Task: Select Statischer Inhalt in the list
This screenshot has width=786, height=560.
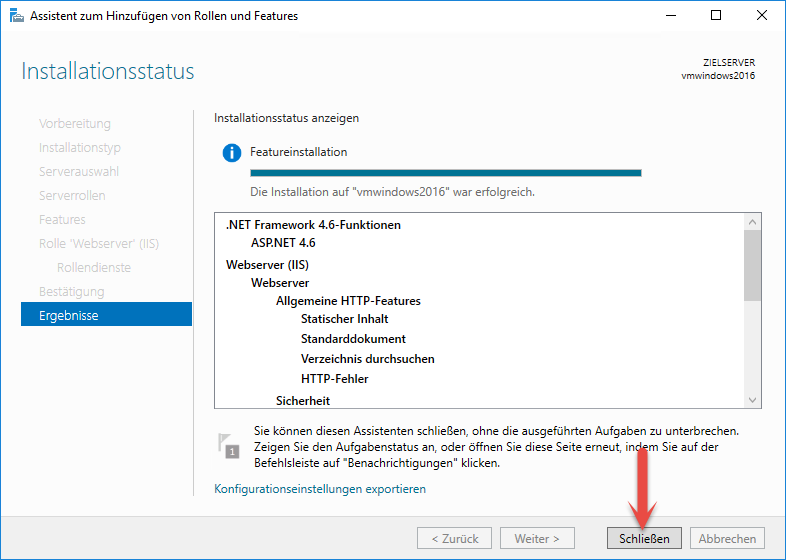Action: tap(344, 319)
